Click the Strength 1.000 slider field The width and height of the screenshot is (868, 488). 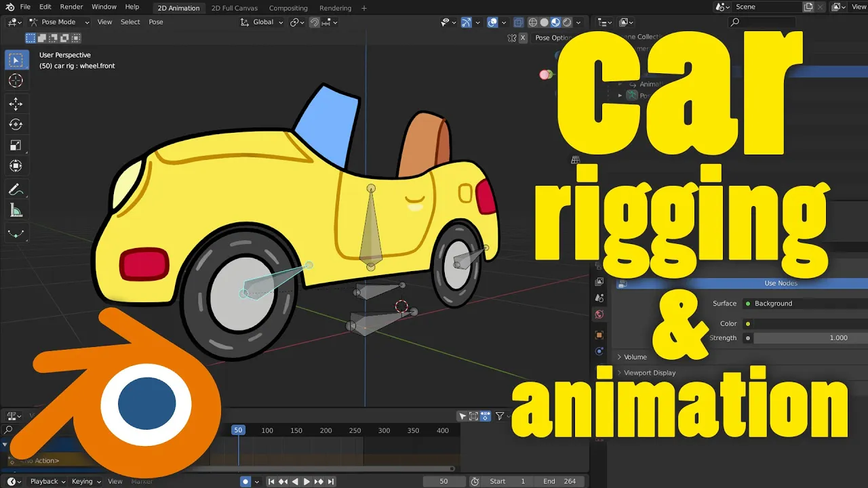tap(810, 338)
